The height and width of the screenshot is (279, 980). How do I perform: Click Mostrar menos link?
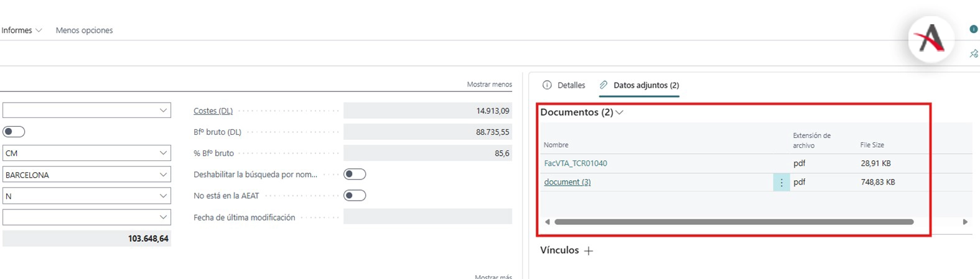point(489,85)
